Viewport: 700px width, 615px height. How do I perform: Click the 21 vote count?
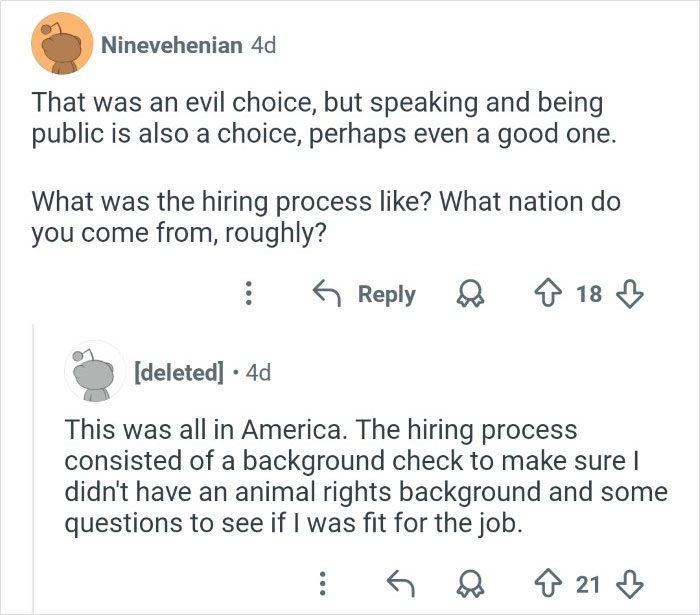pyautogui.click(x=590, y=581)
